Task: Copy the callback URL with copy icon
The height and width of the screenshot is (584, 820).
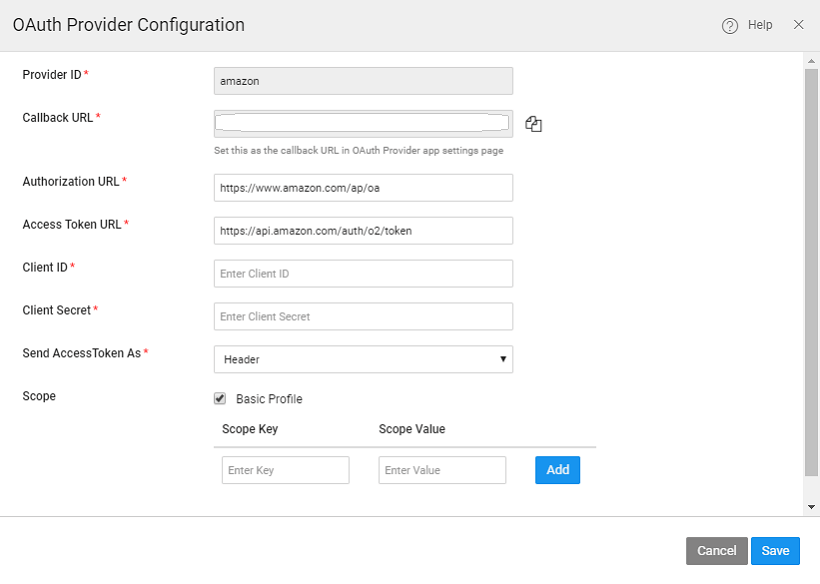Action: coord(534,124)
